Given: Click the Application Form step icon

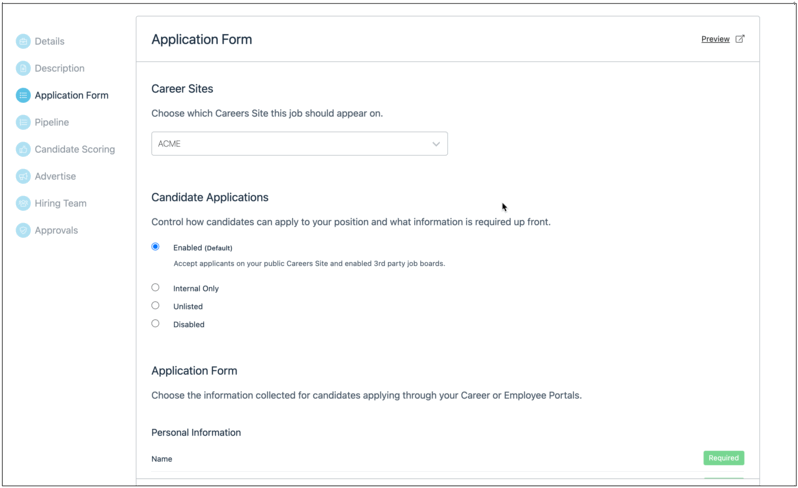Looking at the screenshot, I should 23,95.
